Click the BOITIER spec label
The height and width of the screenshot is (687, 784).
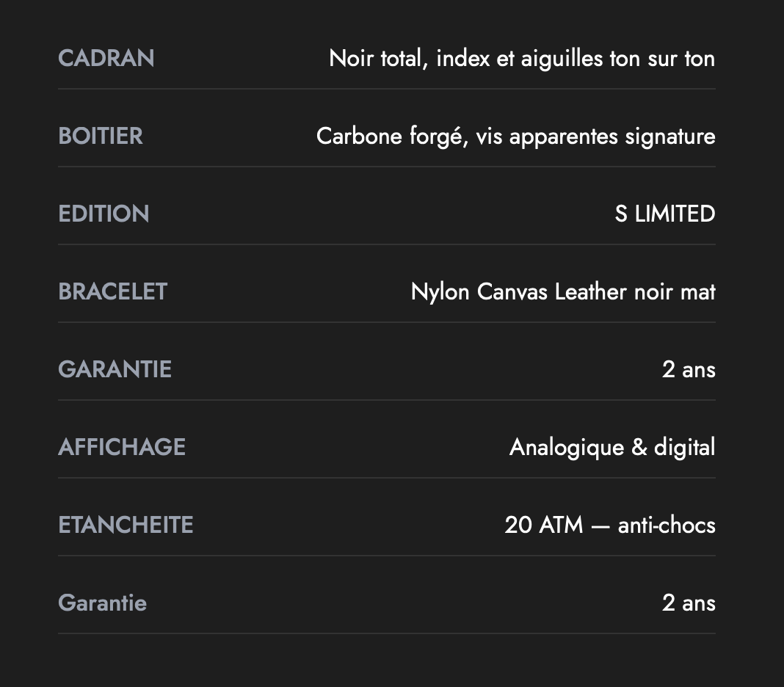coord(101,137)
